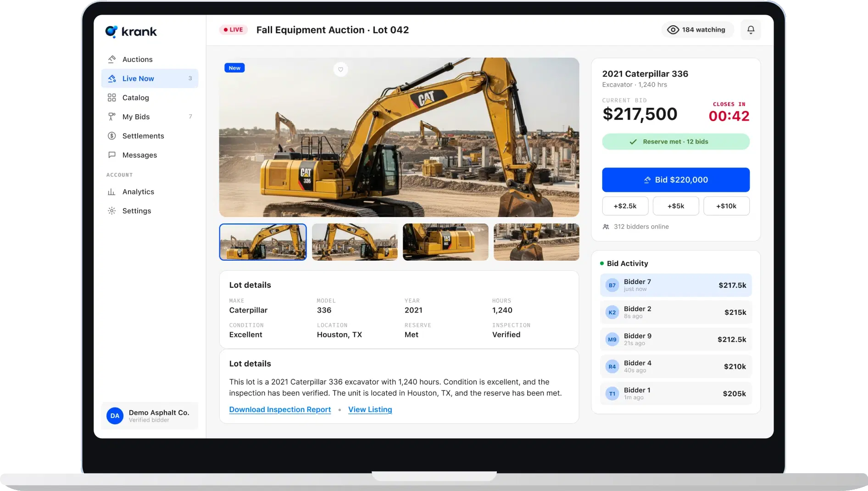Add +$2.5k to the bid

[x=625, y=206]
